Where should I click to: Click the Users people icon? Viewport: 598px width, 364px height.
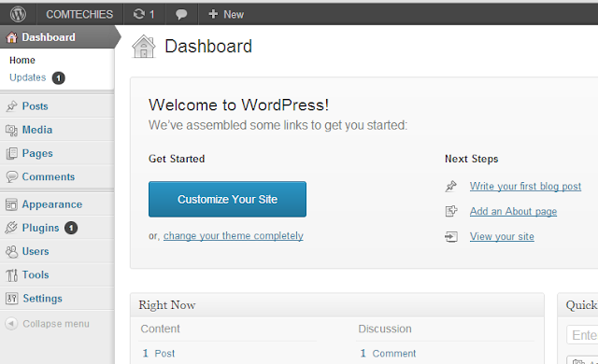click(x=11, y=251)
